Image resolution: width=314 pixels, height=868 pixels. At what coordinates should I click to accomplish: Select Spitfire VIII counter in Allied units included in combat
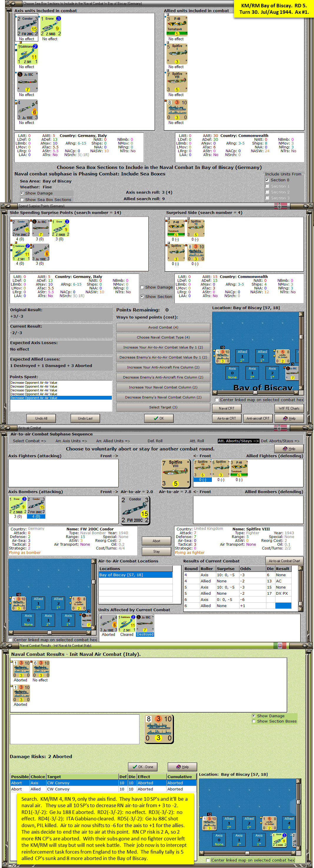(177, 82)
